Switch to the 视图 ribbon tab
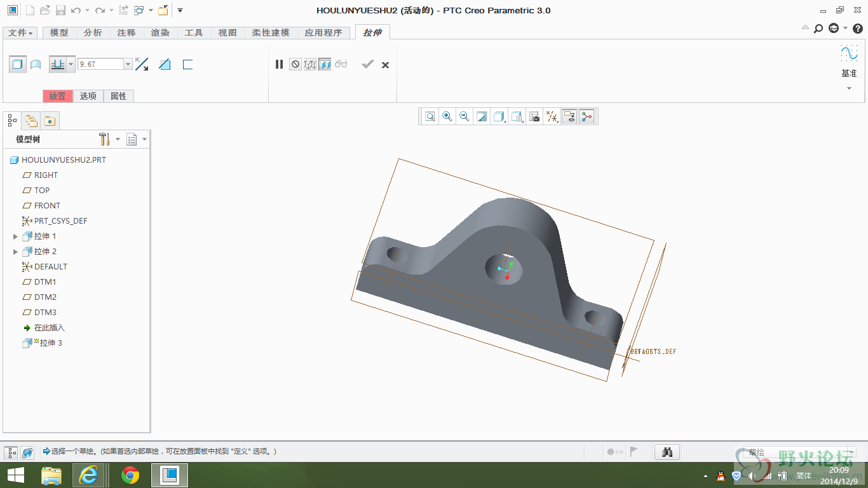Image resolution: width=868 pixels, height=488 pixels. [227, 33]
